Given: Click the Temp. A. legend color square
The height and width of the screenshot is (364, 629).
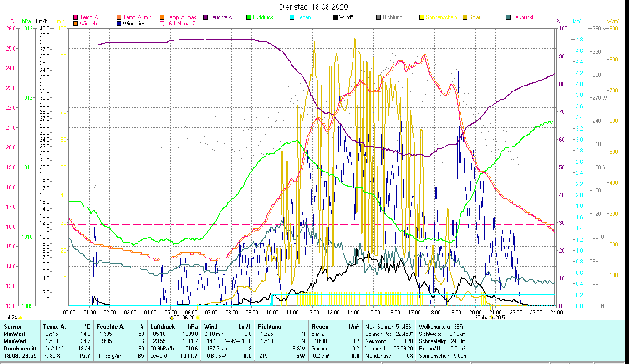Looking at the screenshot, I should pyautogui.click(x=76, y=17).
